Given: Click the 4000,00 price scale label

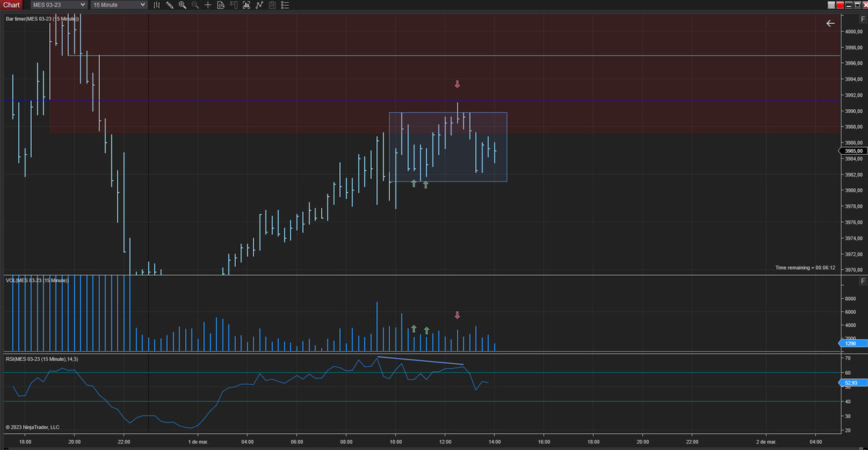Looking at the screenshot, I should (x=854, y=32).
